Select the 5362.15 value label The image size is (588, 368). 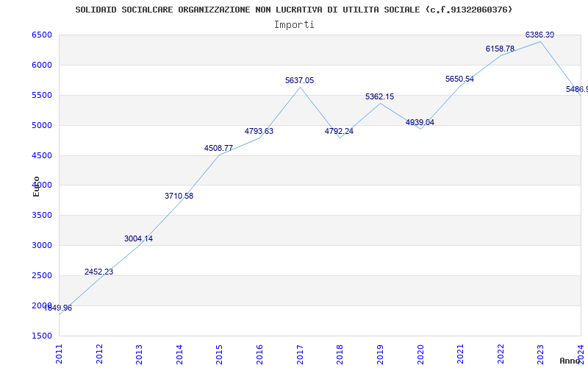tap(379, 97)
